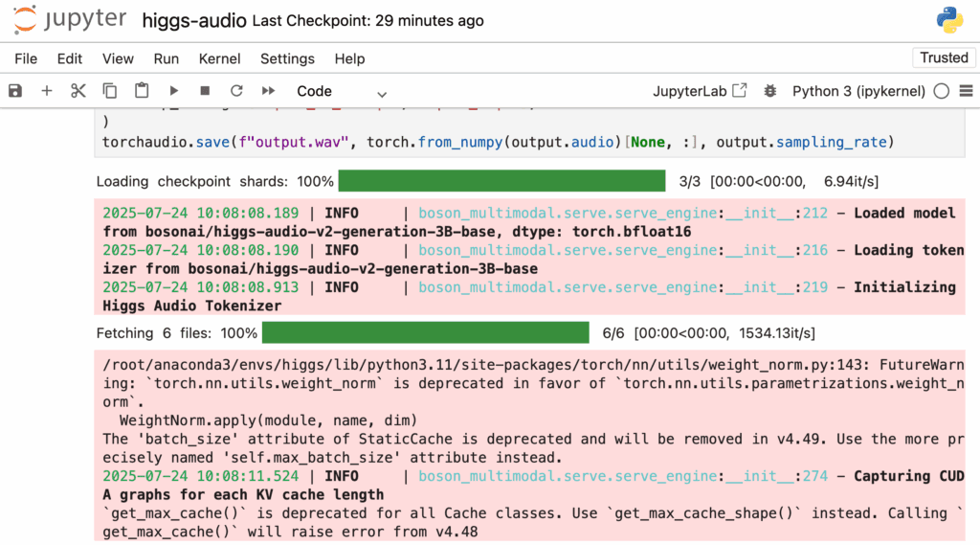Click the Fetching 6 files progress bar
Viewport: 980px width, 545px height.
pyautogui.click(x=426, y=333)
